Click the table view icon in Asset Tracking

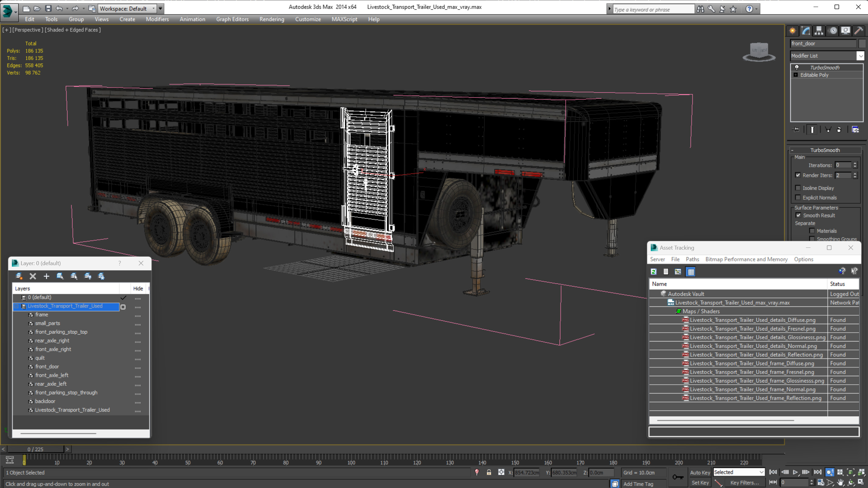pos(691,272)
